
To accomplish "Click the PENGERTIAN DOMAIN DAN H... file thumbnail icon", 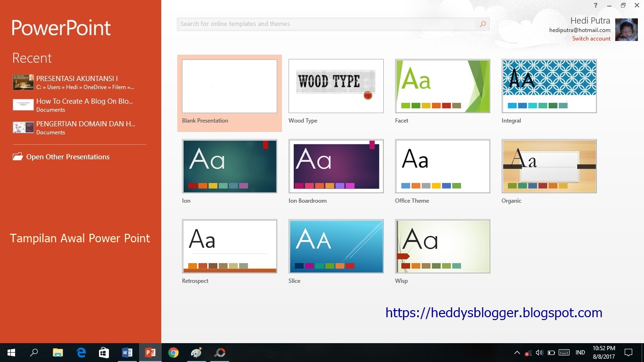I will pos(23,127).
